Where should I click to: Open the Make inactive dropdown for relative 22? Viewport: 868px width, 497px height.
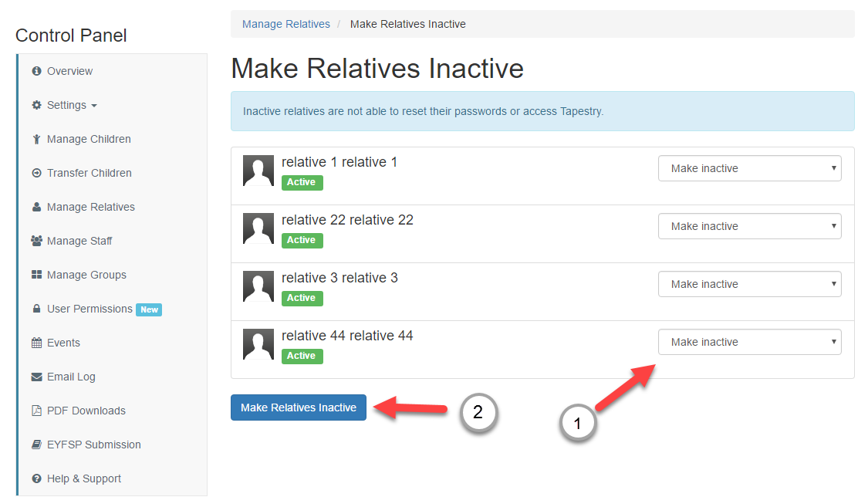point(749,226)
